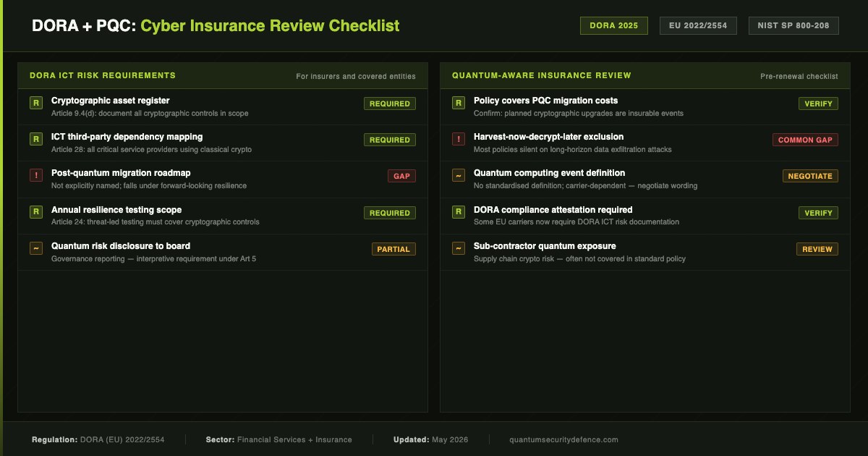The width and height of the screenshot is (868, 456).
Task: Select the NIST SP 800-208 tag
Action: coord(793,25)
